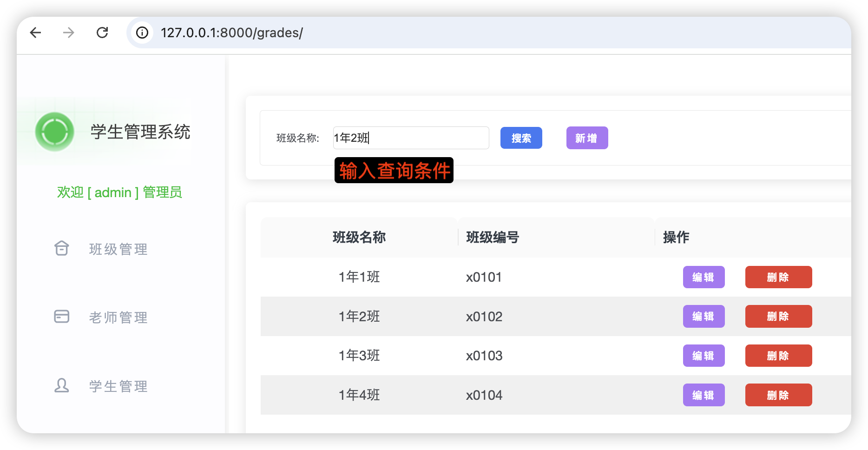868x450 pixels.
Task: Click the address bar URL text
Action: [x=231, y=33]
